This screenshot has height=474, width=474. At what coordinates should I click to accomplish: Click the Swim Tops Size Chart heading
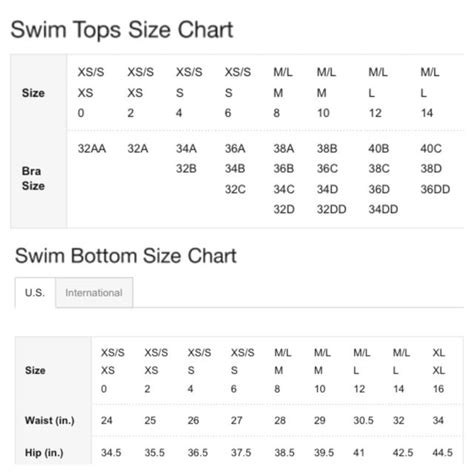coord(122,30)
